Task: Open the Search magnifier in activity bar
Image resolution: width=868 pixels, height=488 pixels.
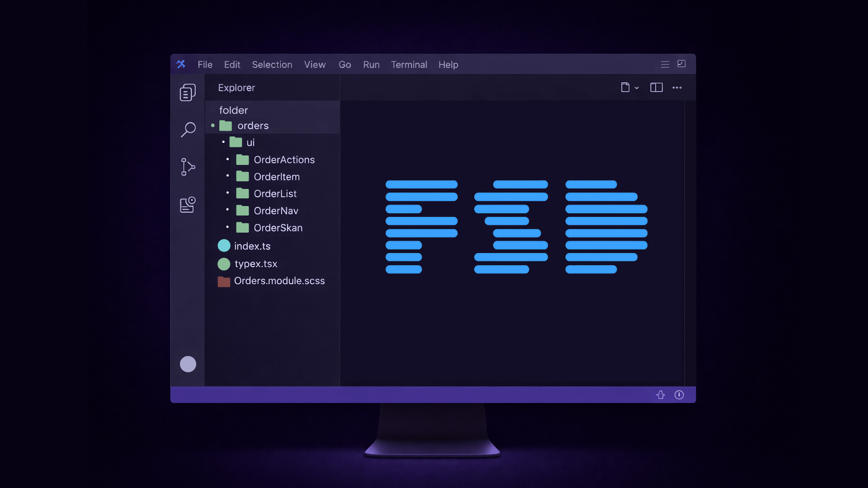Action: (188, 130)
